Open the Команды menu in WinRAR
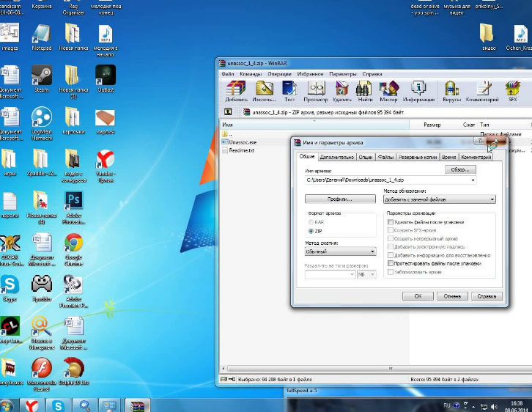The width and height of the screenshot is (532, 412). 251,74
